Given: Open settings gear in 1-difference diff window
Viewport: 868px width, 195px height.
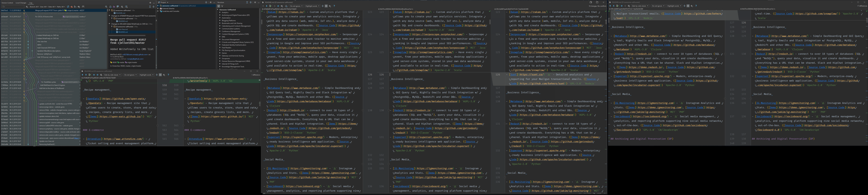Looking at the screenshot, I should (164, 75).
